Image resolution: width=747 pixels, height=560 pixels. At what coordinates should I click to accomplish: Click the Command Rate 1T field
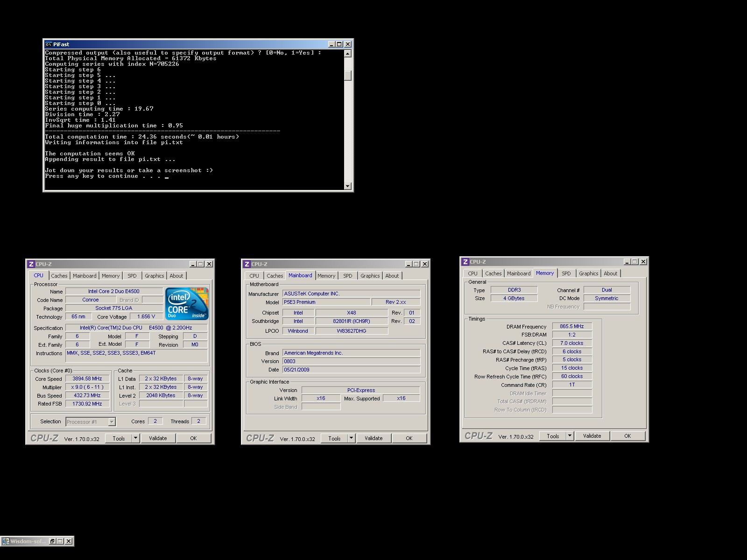572,385
